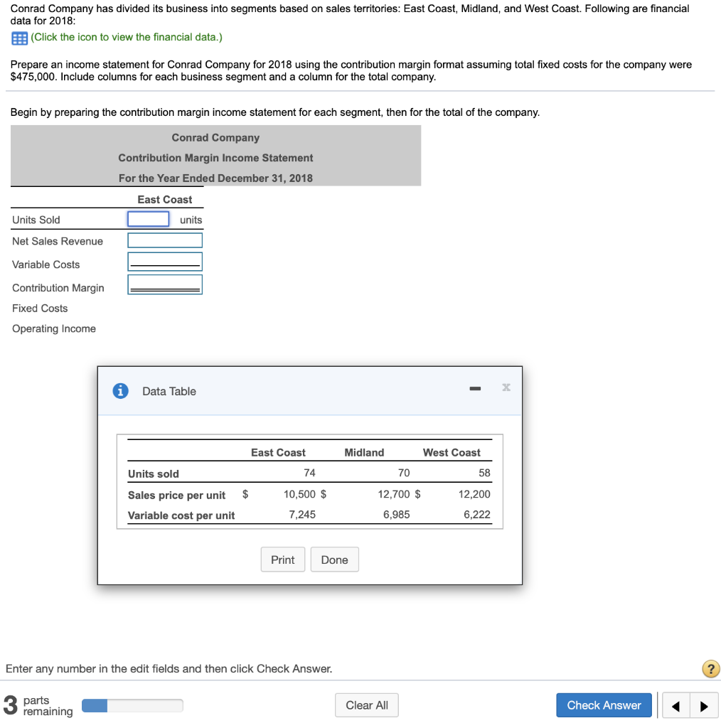Click the Check Answer button
Viewport: 721px width, 728px height.
[x=604, y=705]
